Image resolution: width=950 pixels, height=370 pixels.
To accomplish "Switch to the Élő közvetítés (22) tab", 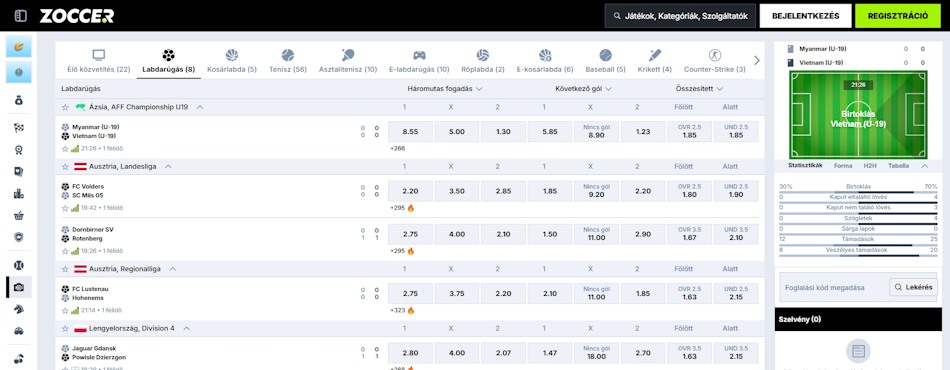I will tap(98, 61).
